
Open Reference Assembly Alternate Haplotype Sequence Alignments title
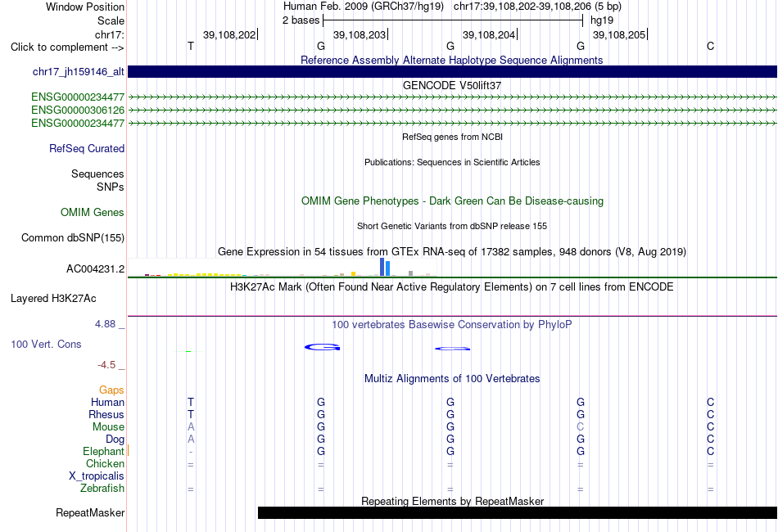pos(452,60)
